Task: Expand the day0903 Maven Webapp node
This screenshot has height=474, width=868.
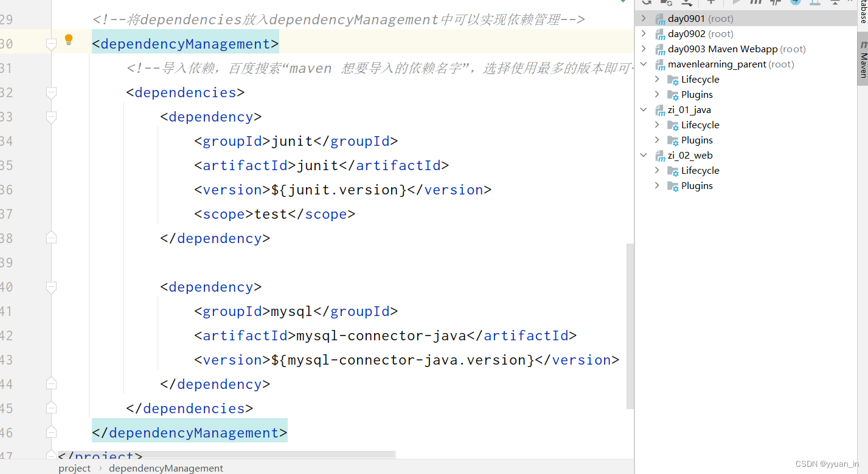Action: (644, 49)
